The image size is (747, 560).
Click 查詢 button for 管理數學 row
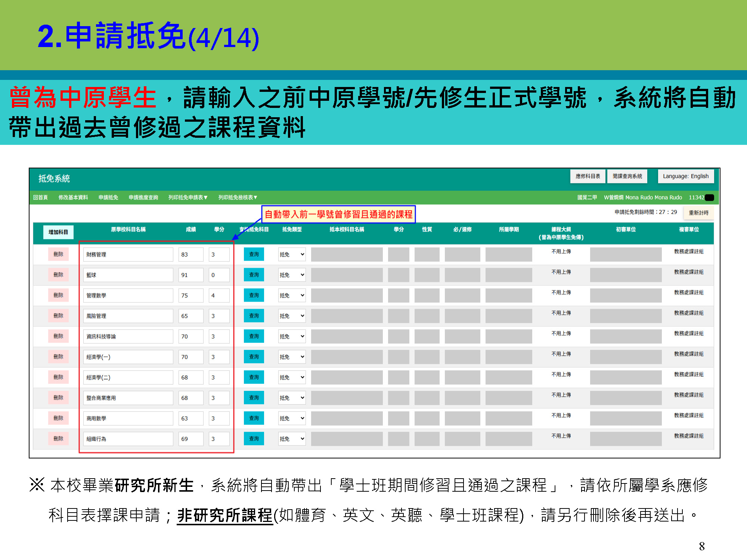(x=254, y=295)
